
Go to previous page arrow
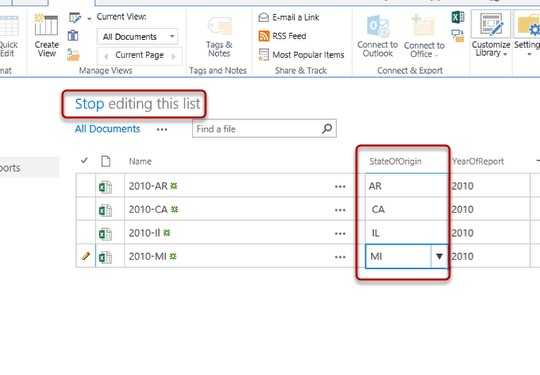(x=106, y=56)
